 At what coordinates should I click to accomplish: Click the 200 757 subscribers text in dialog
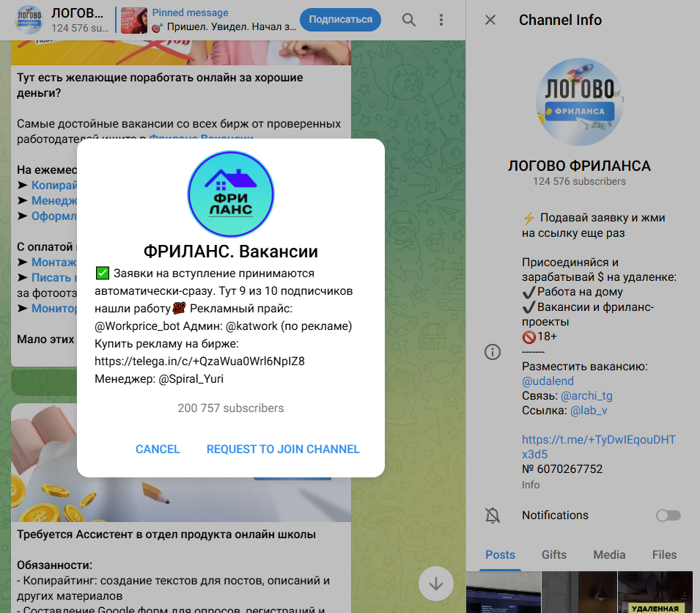(231, 408)
